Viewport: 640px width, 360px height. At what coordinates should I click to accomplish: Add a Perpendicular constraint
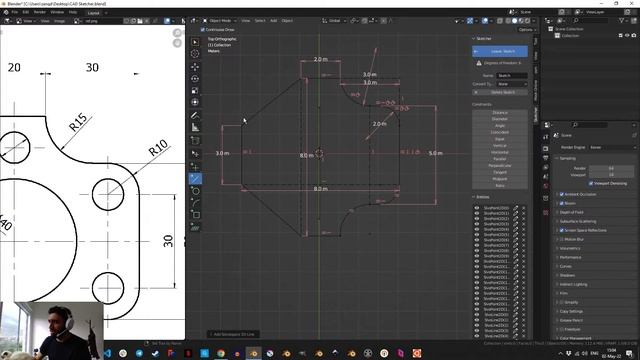tap(500, 166)
